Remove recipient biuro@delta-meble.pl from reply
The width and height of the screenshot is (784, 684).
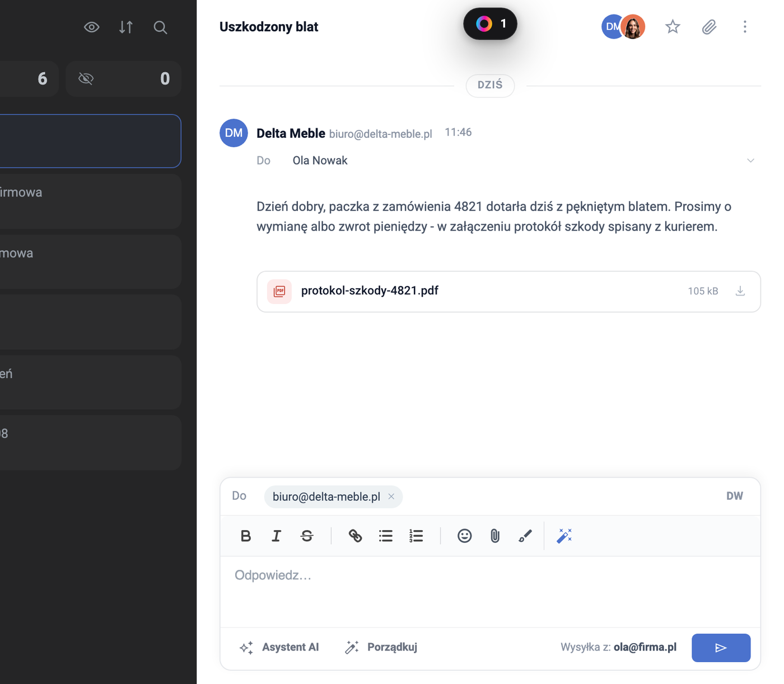click(x=391, y=496)
